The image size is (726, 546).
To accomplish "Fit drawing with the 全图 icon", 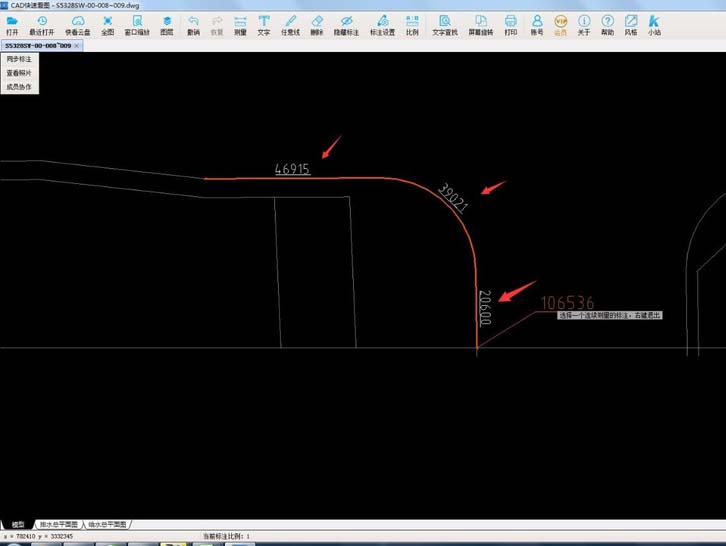I will [107, 25].
